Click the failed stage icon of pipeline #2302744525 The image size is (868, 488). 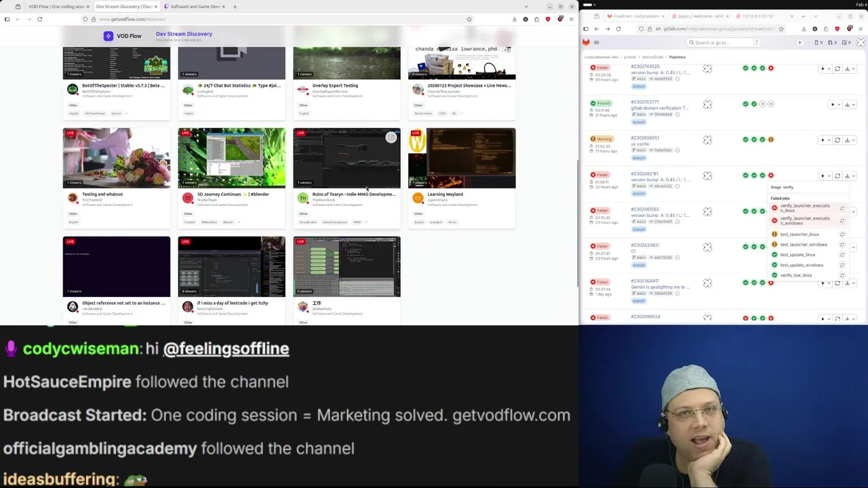pyautogui.click(x=770, y=68)
